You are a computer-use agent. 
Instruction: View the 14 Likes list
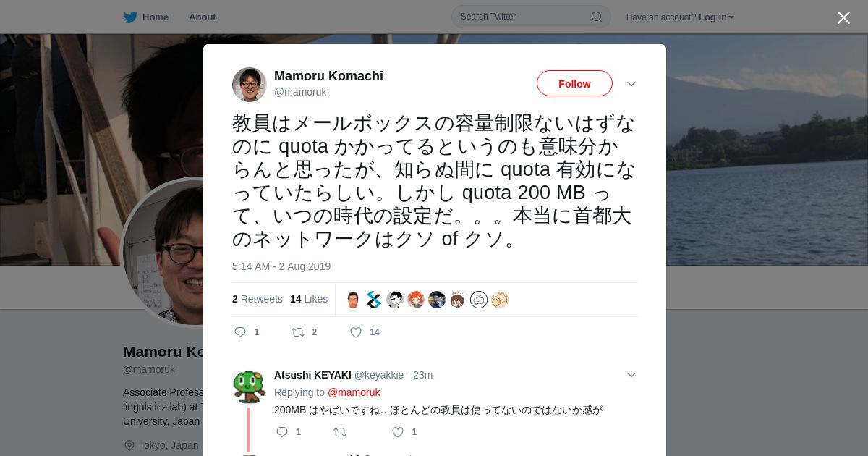(309, 299)
